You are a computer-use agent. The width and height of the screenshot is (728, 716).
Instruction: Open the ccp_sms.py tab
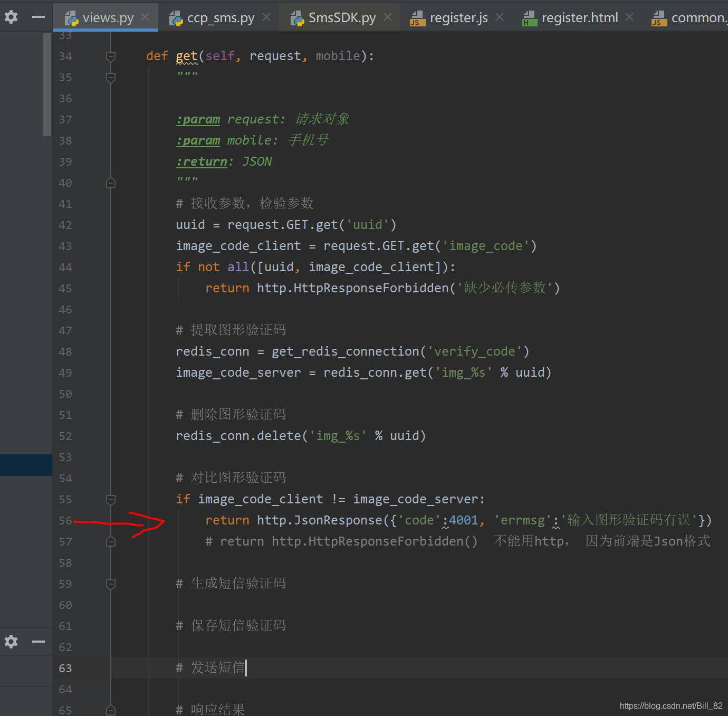coord(220,17)
